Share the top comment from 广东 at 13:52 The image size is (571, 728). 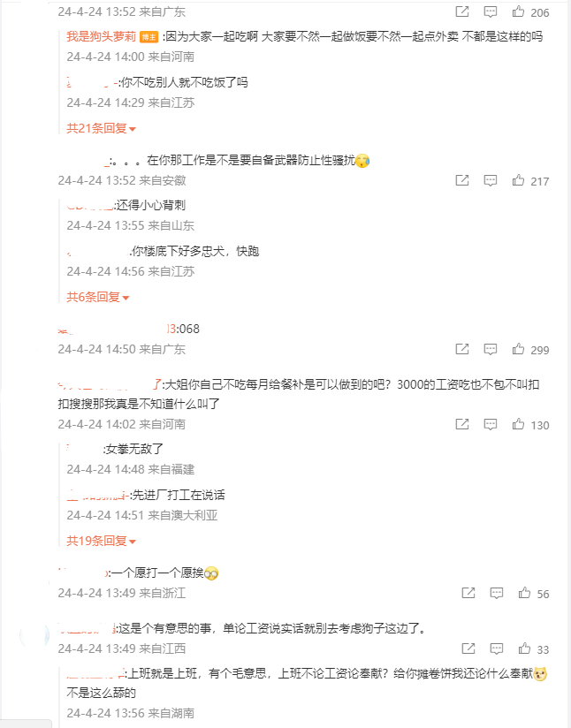pyautogui.click(x=461, y=11)
